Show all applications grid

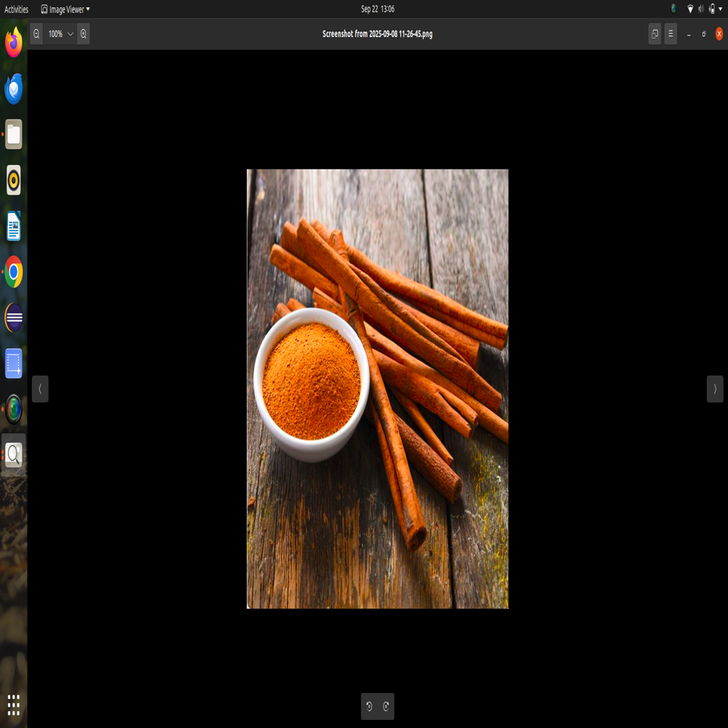pos(14,704)
